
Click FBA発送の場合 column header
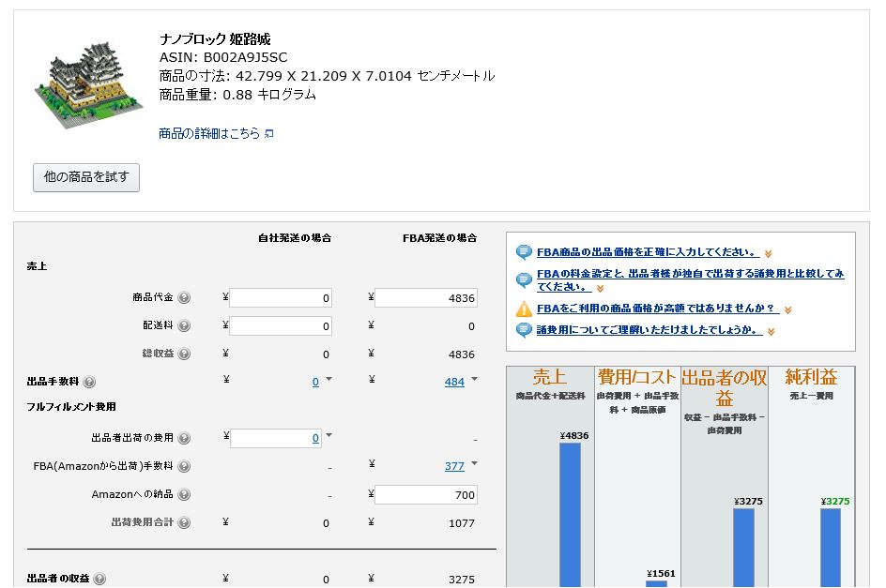[439, 238]
